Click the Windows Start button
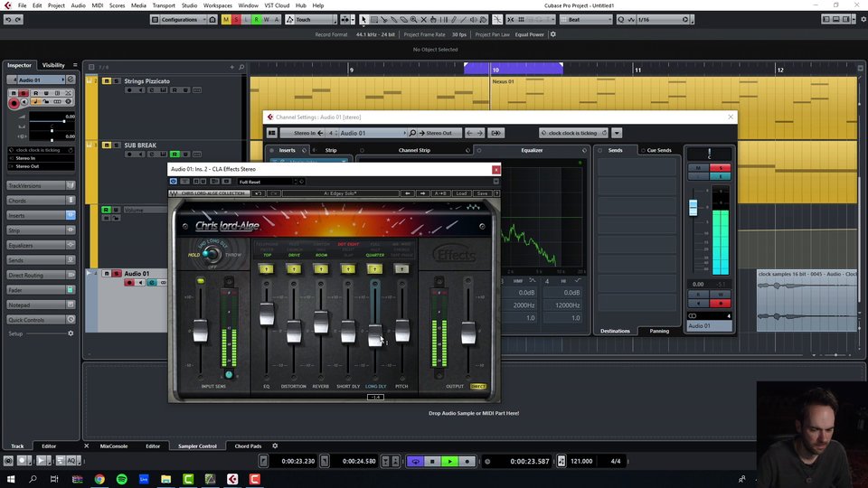Viewport: 868px width, 488px height. point(11,479)
